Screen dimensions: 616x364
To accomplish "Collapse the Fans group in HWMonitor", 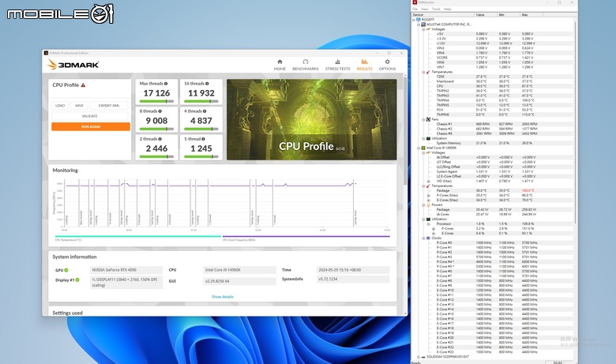I will [x=423, y=119].
